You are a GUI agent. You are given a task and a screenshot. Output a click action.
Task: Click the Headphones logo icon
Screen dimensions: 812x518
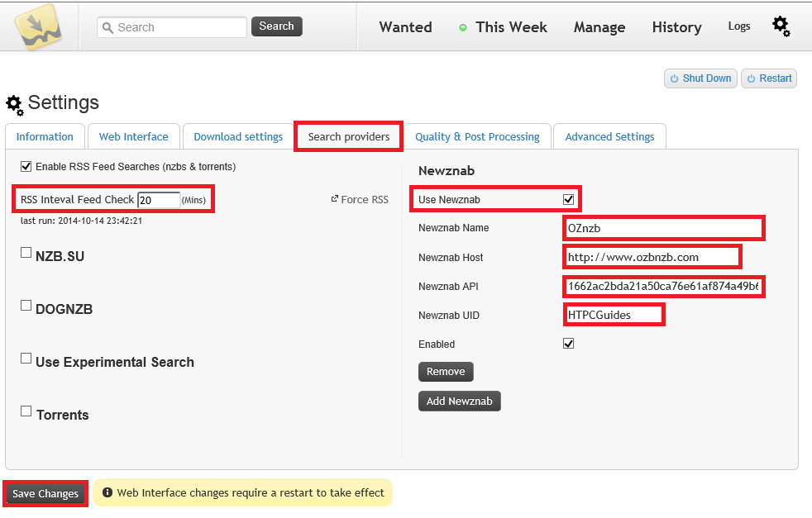(41, 26)
